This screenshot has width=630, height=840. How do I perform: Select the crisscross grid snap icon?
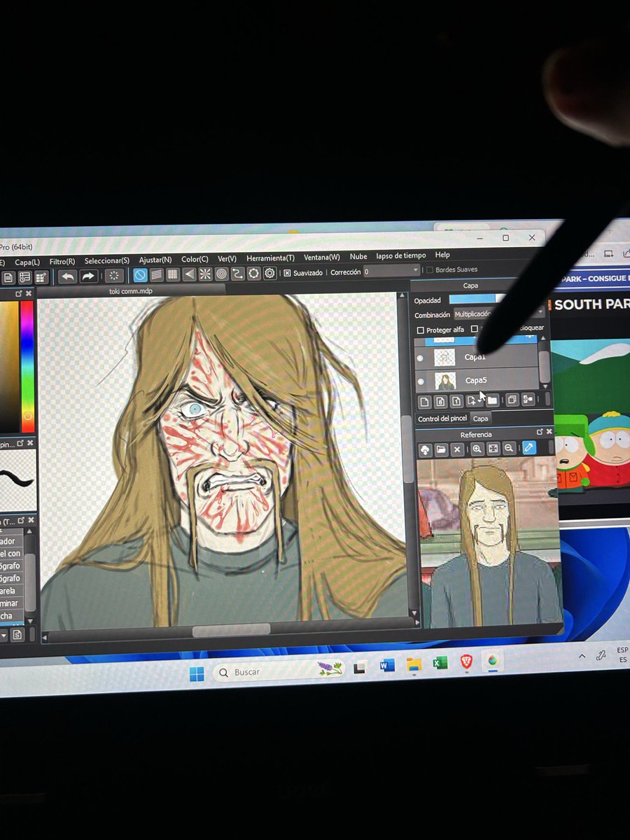coord(172,274)
